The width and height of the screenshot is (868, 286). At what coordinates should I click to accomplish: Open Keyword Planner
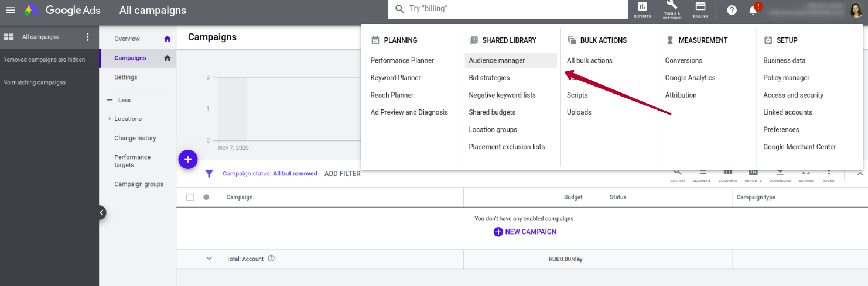(x=396, y=78)
